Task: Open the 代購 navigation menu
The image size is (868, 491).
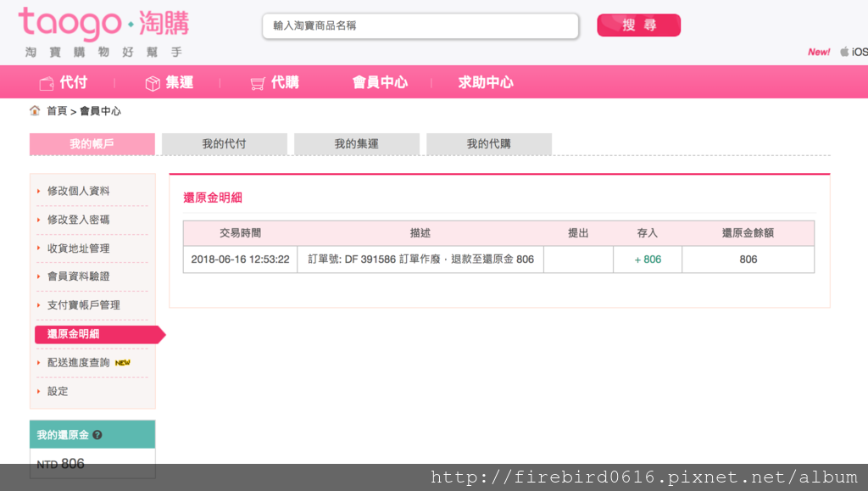Action: tap(285, 82)
